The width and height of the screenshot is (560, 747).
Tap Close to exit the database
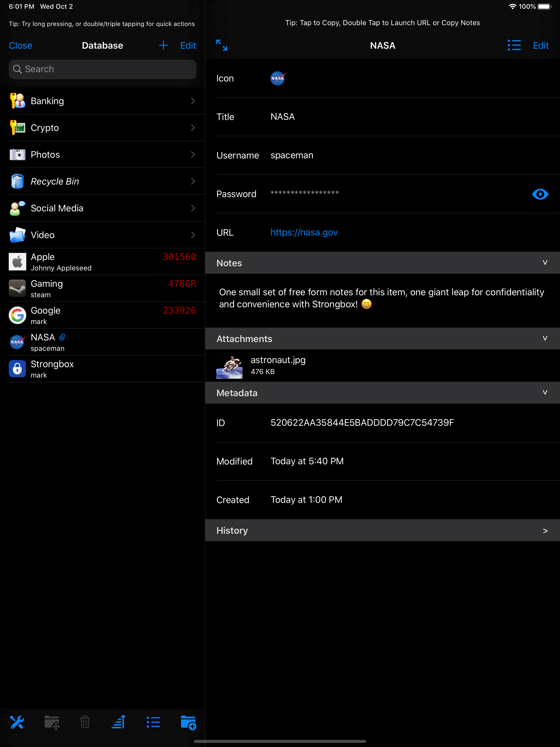click(21, 45)
